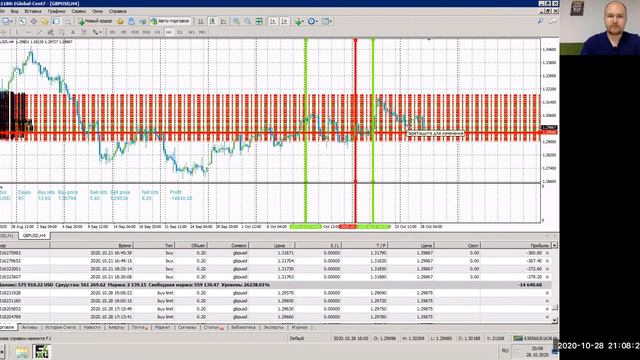This screenshot has width=640, height=360.
Task: Open the templates dropdown
Action: pos(327,21)
